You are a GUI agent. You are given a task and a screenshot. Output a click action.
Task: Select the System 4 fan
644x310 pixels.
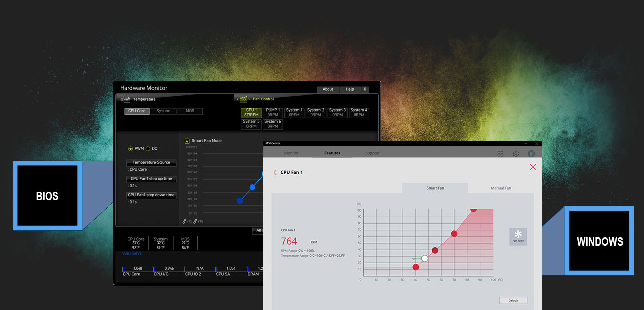tap(359, 112)
